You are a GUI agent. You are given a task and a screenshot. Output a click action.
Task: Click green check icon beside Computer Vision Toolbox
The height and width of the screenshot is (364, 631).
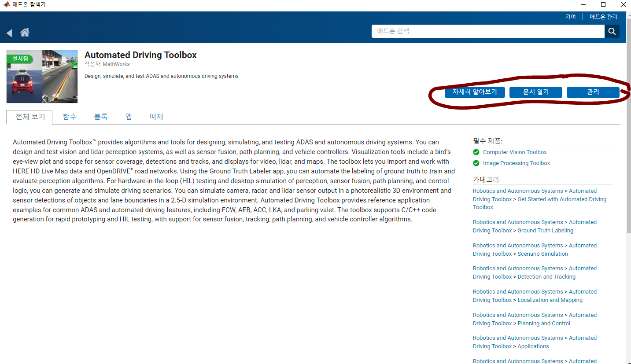476,152
